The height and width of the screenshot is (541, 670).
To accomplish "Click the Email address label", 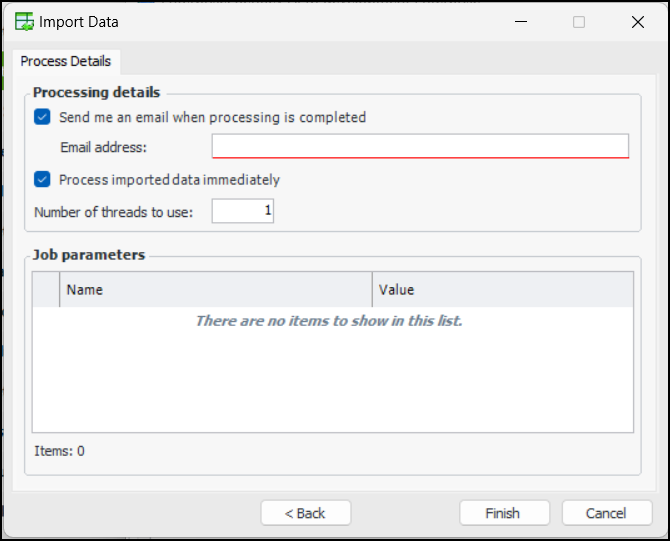I will (x=103, y=148).
